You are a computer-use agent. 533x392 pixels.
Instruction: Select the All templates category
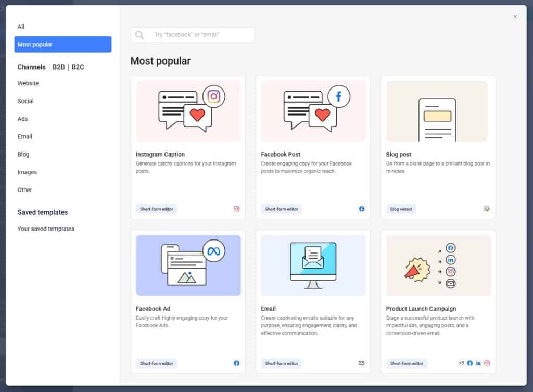click(x=21, y=27)
